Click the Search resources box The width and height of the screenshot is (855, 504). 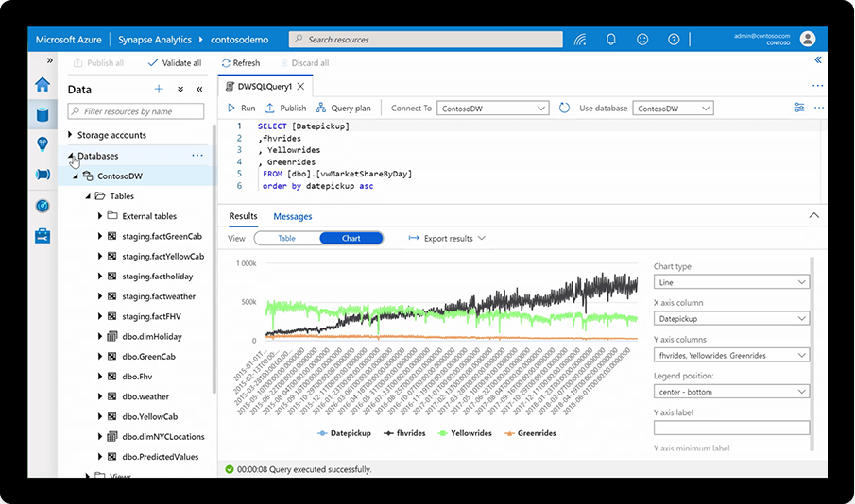pyautogui.click(x=425, y=40)
